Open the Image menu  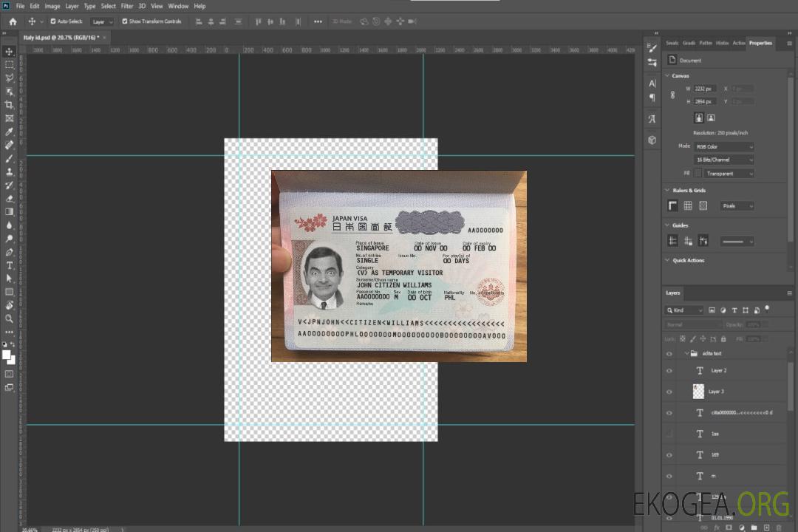coord(52,6)
